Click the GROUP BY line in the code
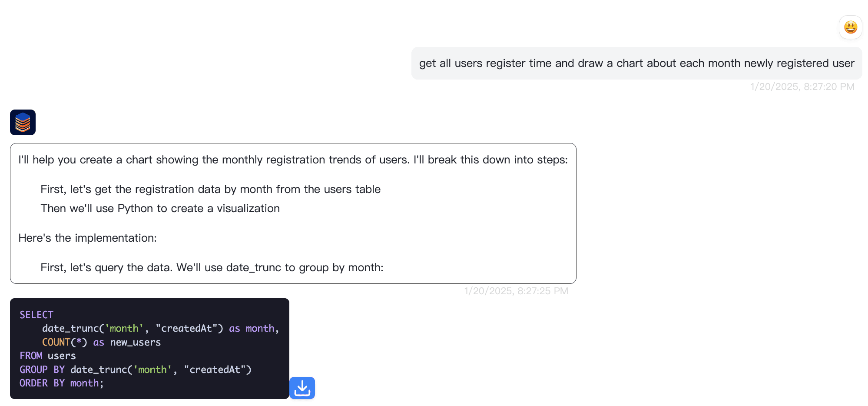 point(135,369)
